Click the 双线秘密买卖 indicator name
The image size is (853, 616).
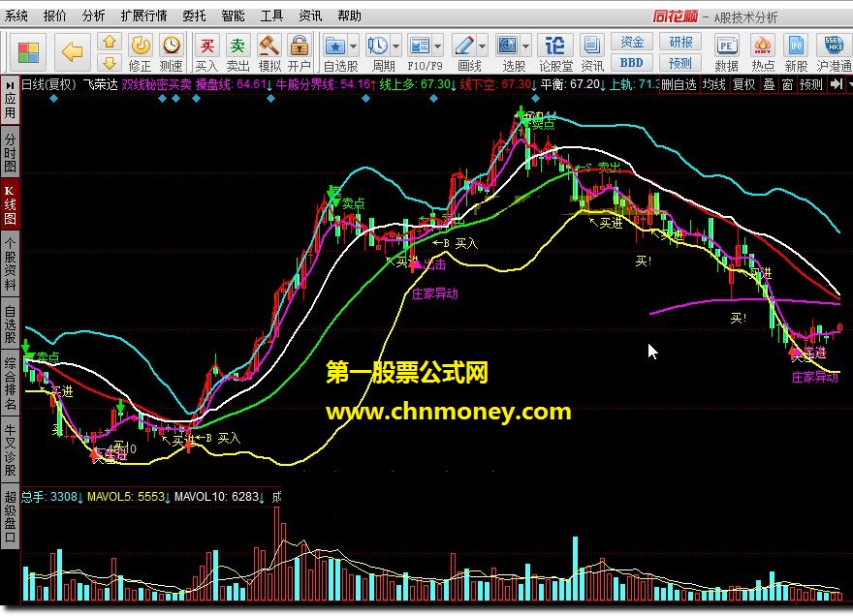tap(157, 84)
